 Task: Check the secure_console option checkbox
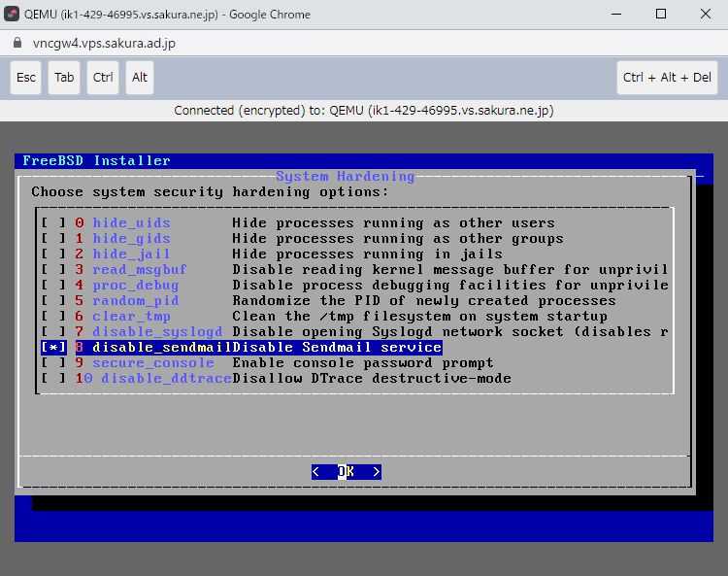pos(53,362)
